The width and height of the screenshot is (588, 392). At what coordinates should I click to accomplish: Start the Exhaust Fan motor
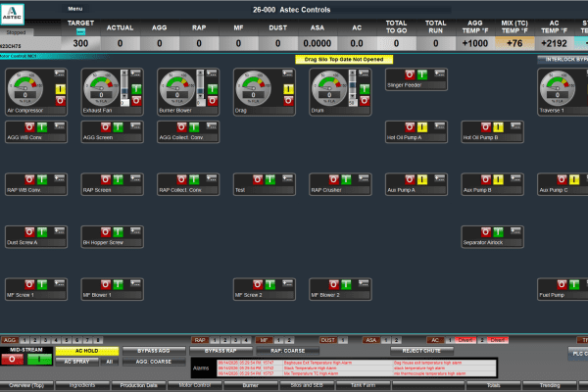136,89
